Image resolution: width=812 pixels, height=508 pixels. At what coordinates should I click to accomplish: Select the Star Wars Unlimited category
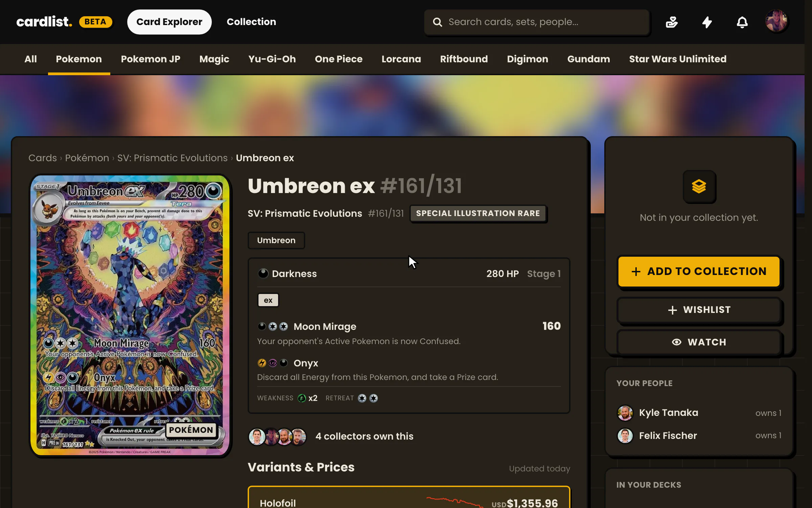(678, 59)
